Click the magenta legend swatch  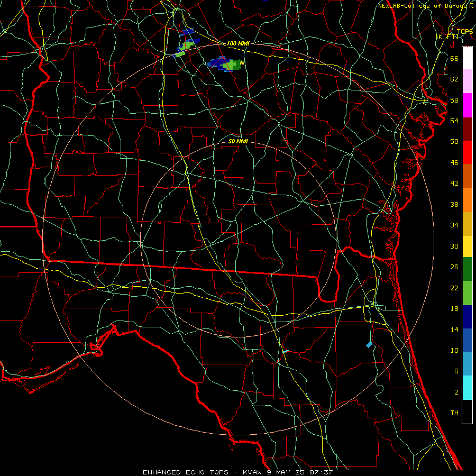pyautogui.click(x=467, y=105)
